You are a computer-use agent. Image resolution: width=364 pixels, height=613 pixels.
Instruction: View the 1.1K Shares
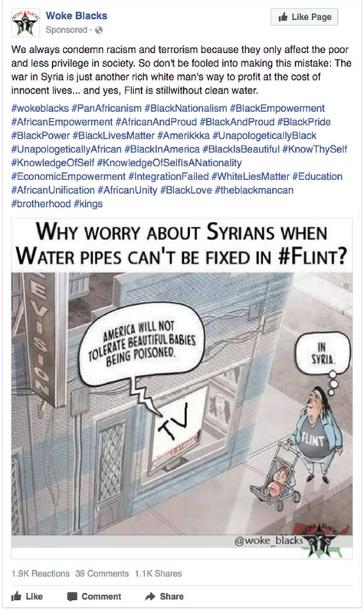(159, 573)
